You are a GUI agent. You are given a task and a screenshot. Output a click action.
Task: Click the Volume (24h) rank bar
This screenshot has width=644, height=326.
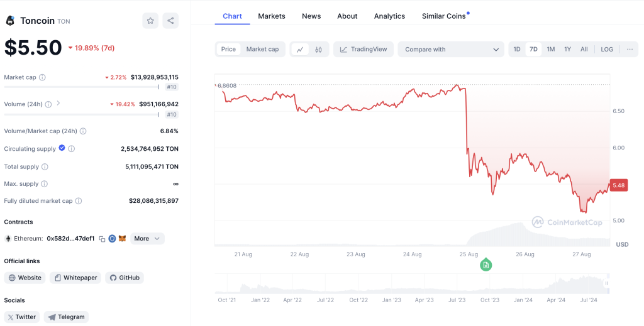(81, 114)
